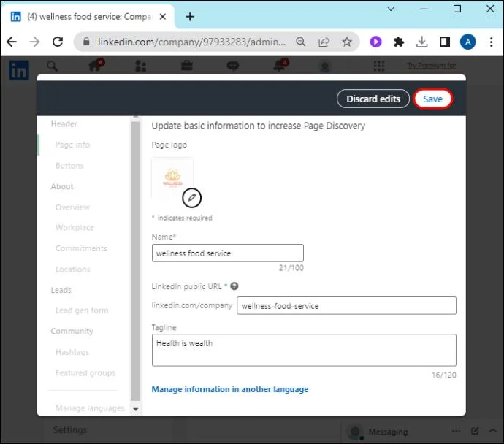Click site info lock icon

(86, 42)
